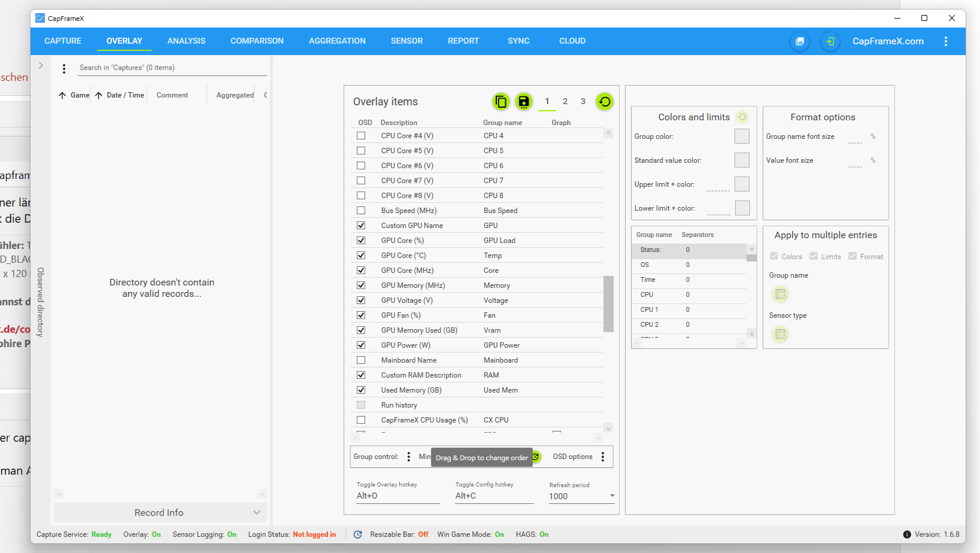Click the save overlay configuration icon
980x553 pixels.
coord(524,102)
